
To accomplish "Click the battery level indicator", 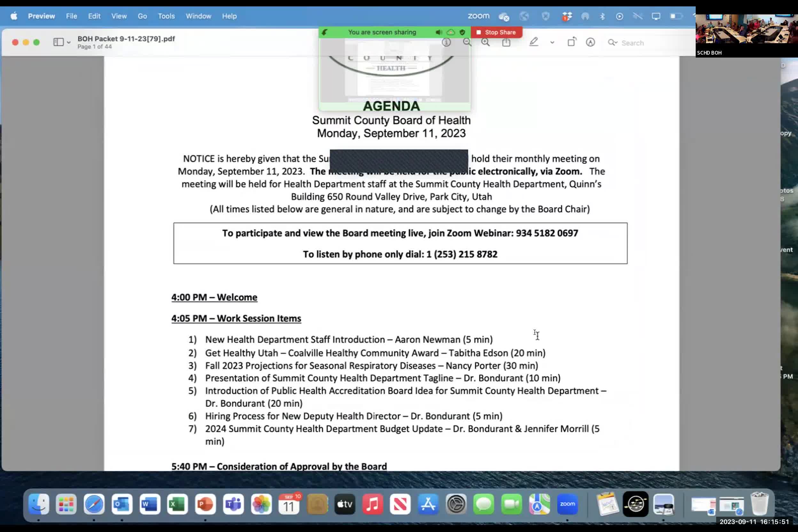I will coord(676,16).
